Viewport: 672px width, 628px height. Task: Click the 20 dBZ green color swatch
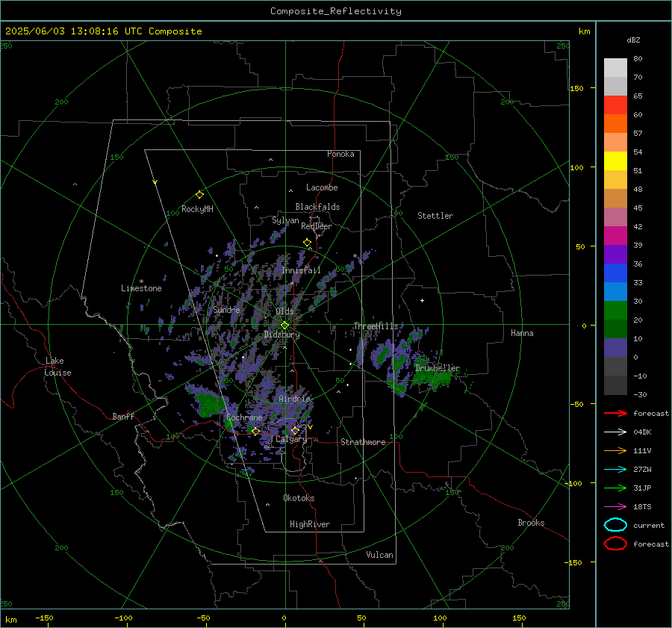(615, 311)
